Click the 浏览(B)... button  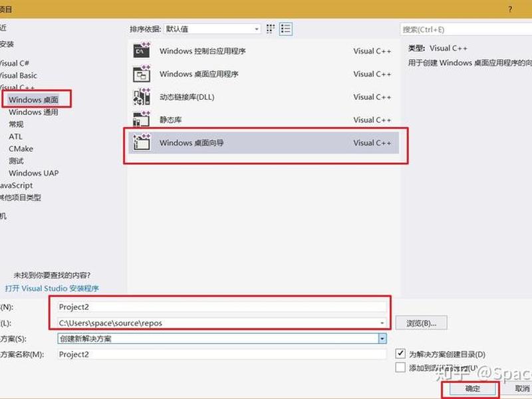click(422, 323)
